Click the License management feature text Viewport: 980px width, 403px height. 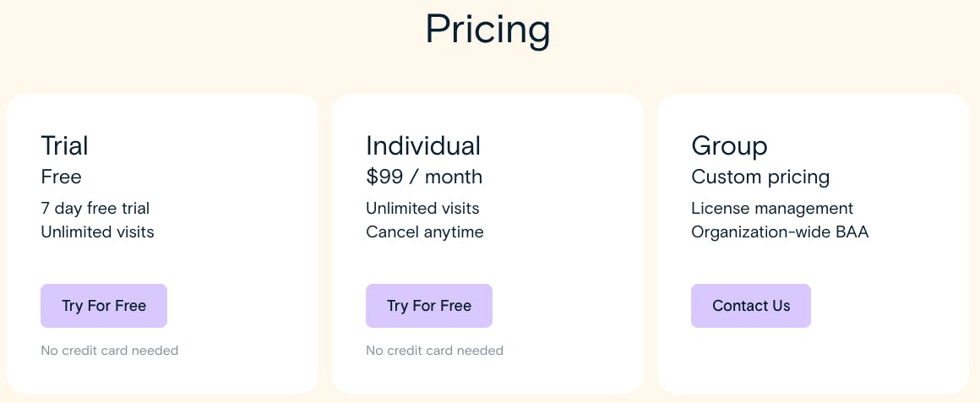coord(772,208)
